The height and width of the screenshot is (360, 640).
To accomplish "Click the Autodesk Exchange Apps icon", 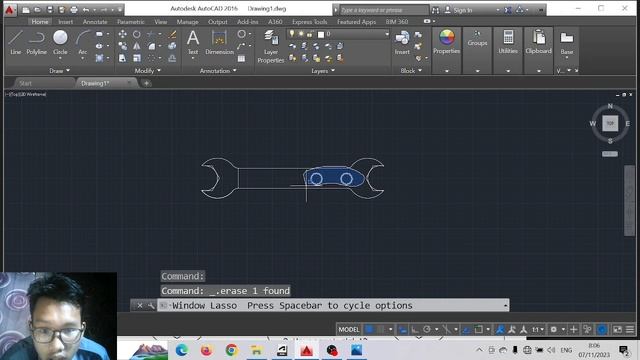I will click(507, 10).
